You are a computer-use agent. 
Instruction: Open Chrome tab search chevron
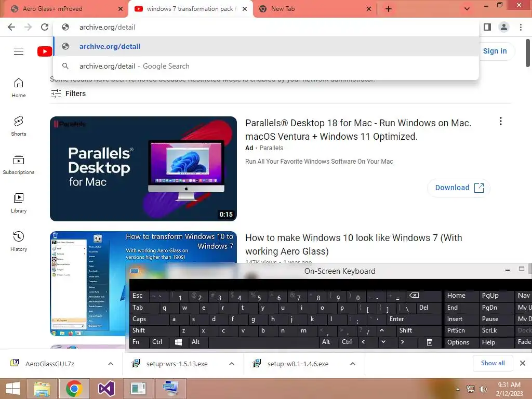click(x=467, y=9)
